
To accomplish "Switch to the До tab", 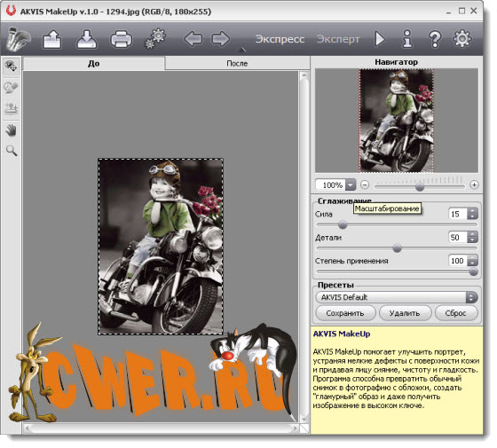I will coord(94,63).
